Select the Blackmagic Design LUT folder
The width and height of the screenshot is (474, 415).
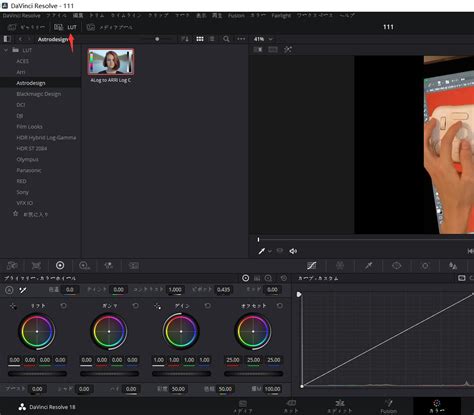pos(39,94)
